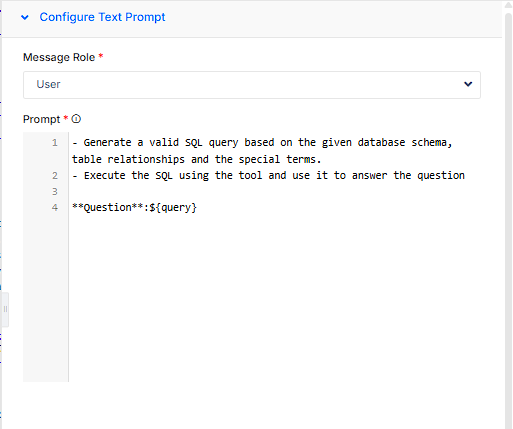Show the Prompt info tooltip icon
The image size is (513, 429).
(x=76, y=119)
